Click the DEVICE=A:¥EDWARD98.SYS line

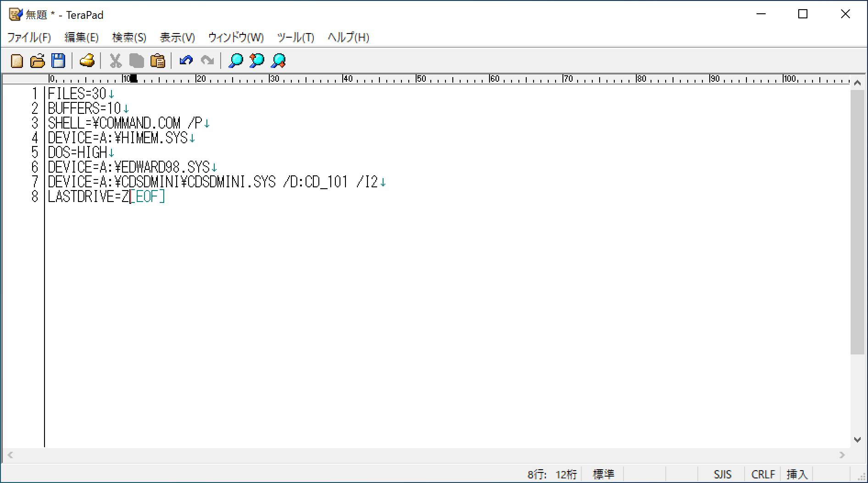pos(128,167)
